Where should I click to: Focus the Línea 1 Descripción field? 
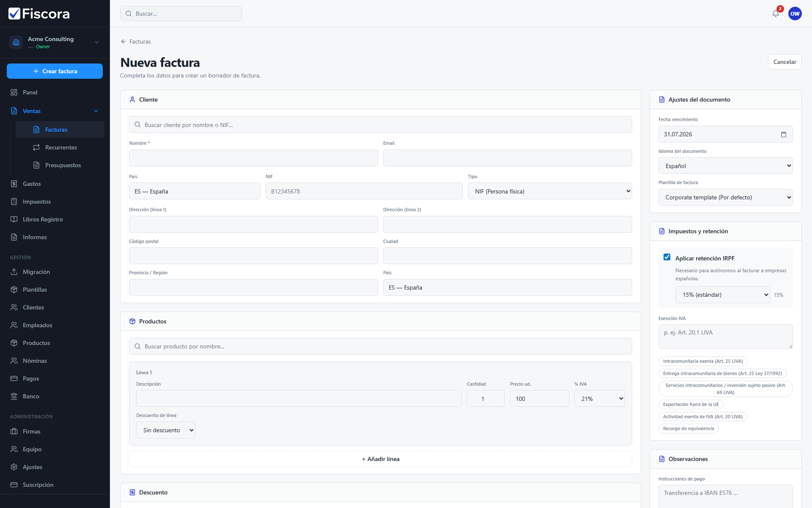[299, 399]
